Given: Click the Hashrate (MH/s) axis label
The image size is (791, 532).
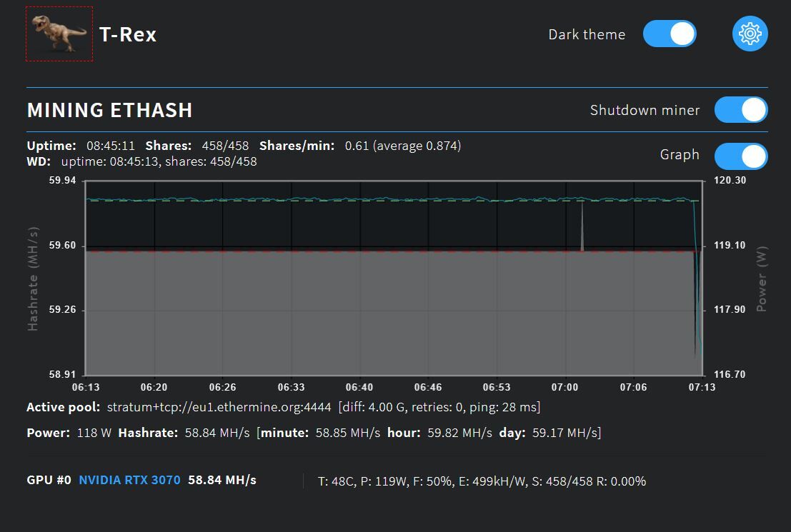Looking at the screenshot, I should coord(33,278).
